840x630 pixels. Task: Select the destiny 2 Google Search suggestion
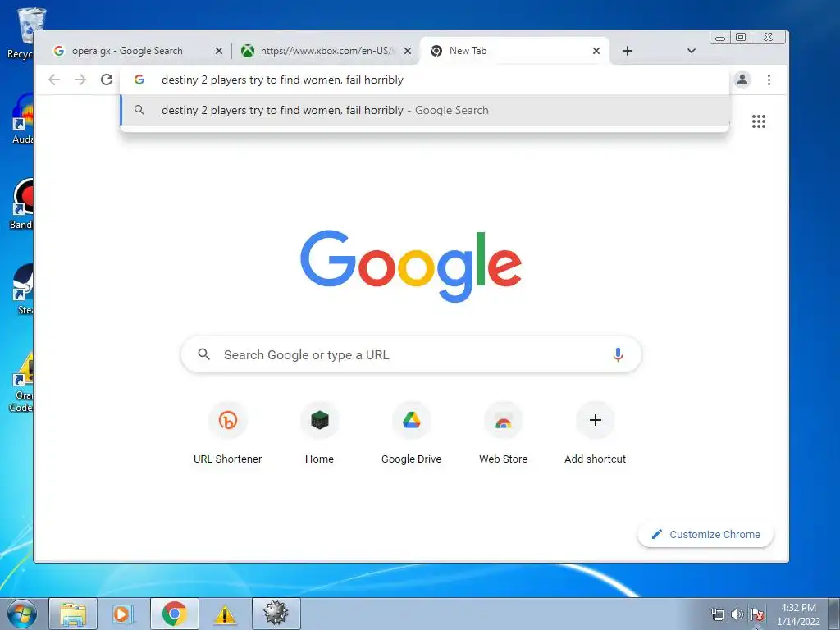[424, 111]
